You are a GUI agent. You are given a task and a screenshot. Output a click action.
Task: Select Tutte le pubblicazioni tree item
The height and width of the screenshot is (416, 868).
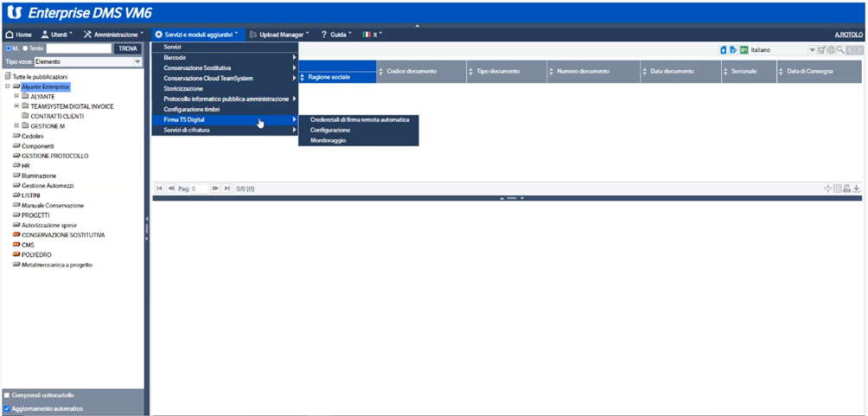[x=40, y=76]
